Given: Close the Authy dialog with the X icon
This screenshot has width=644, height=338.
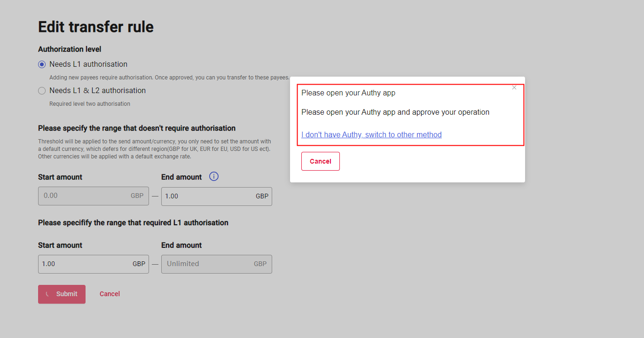Looking at the screenshot, I should 514,87.
